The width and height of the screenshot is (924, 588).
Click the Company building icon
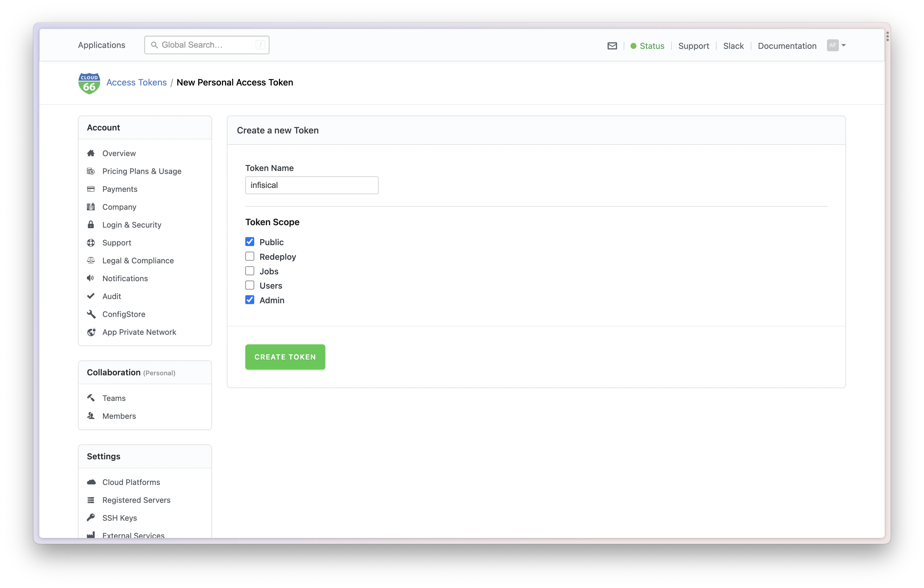[x=91, y=207]
